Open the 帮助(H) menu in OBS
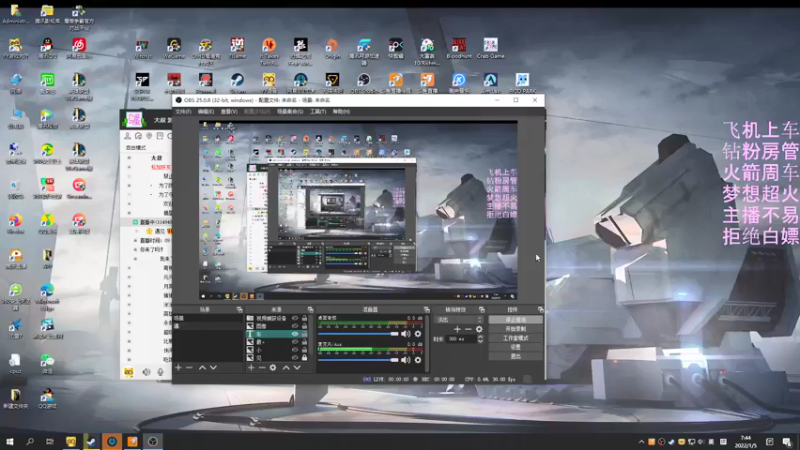The height and width of the screenshot is (450, 800). [x=341, y=111]
